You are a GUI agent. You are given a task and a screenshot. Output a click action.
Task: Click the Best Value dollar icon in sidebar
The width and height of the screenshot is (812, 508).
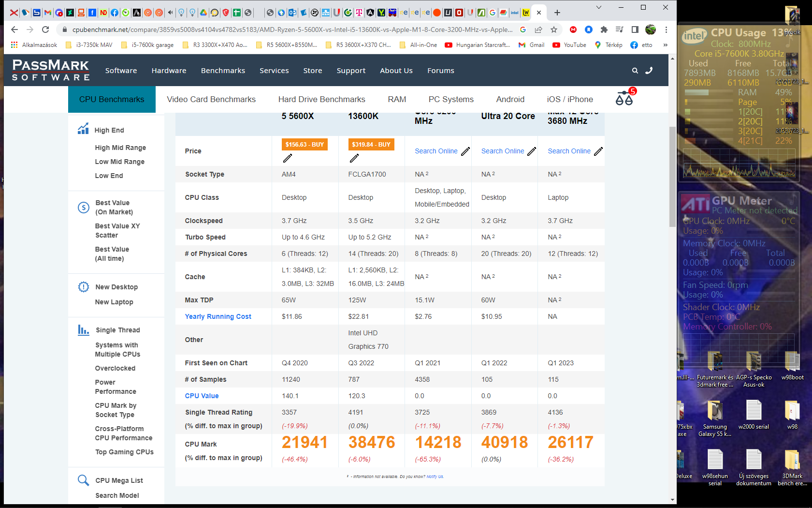click(x=84, y=208)
